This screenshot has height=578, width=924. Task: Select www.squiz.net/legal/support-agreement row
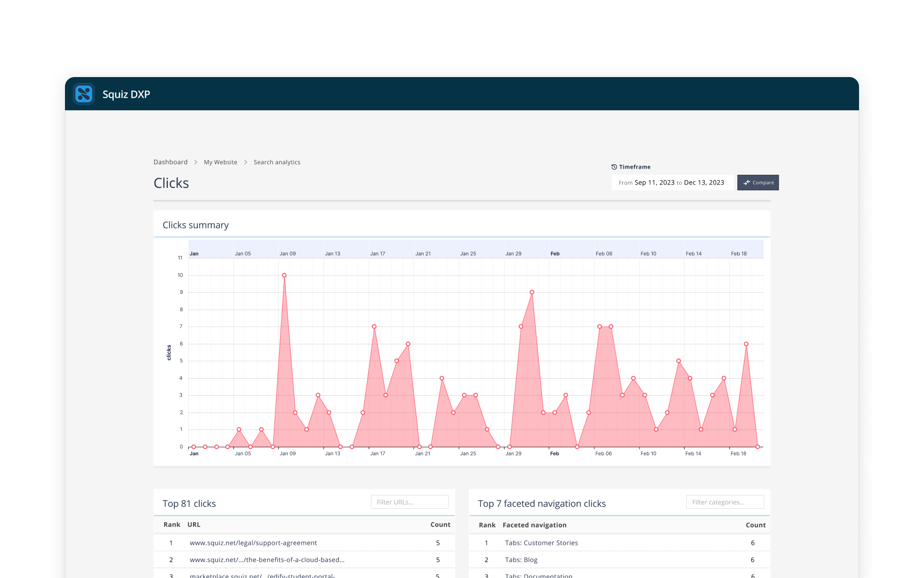(x=304, y=543)
